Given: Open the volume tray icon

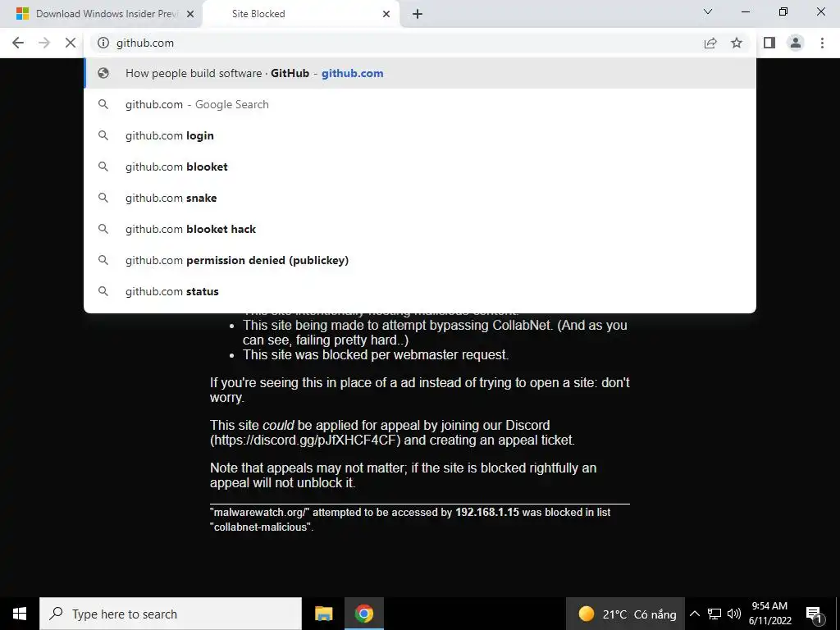Looking at the screenshot, I should pyautogui.click(x=734, y=614).
